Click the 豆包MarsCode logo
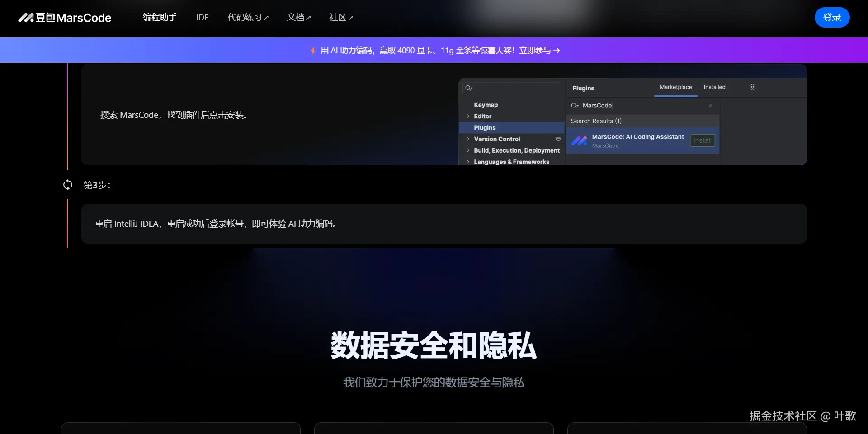This screenshot has width=868, height=434. coord(64,18)
